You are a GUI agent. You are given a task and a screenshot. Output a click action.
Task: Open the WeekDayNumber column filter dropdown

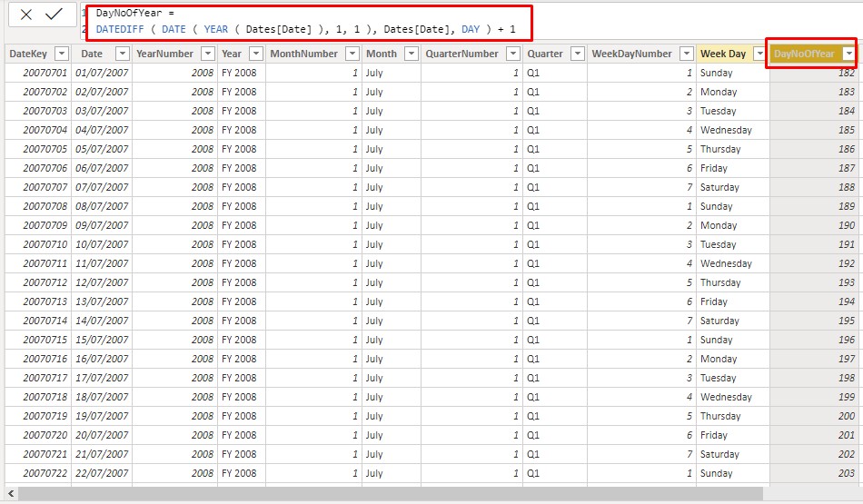[687, 54]
